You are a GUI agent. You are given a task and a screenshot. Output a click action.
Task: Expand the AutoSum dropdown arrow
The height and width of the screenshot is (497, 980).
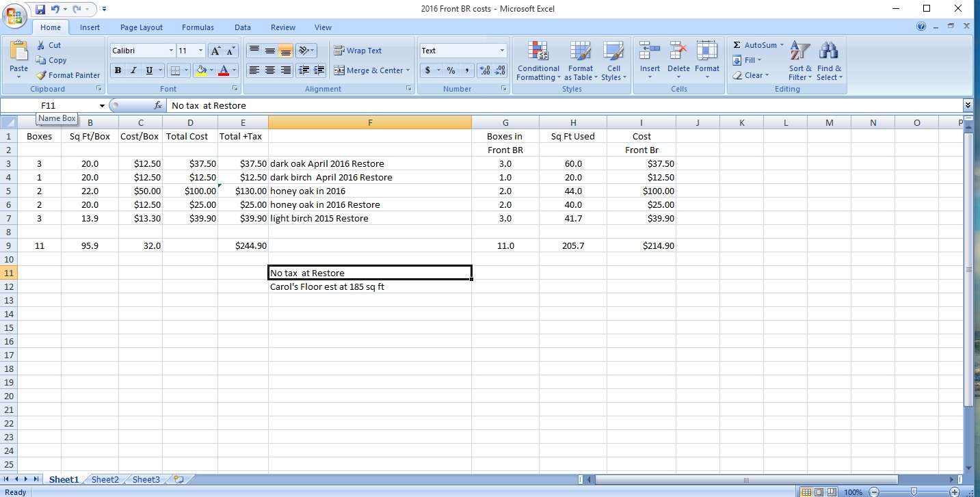[782, 45]
